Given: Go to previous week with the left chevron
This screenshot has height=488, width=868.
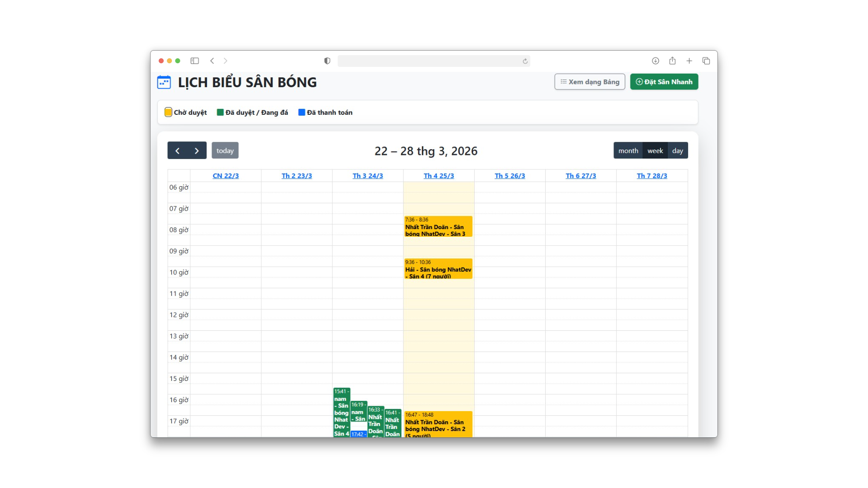Looking at the screenshot, I should [177, 150].
